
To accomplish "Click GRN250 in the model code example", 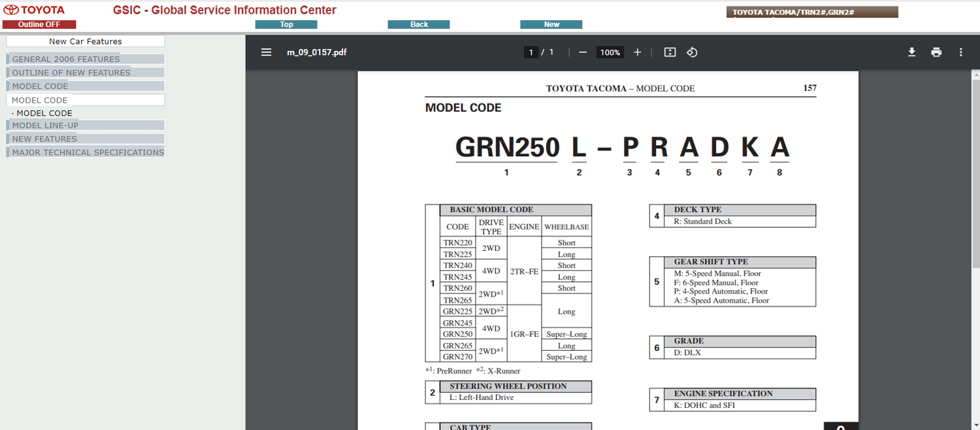I will click(x=508, y=147).
